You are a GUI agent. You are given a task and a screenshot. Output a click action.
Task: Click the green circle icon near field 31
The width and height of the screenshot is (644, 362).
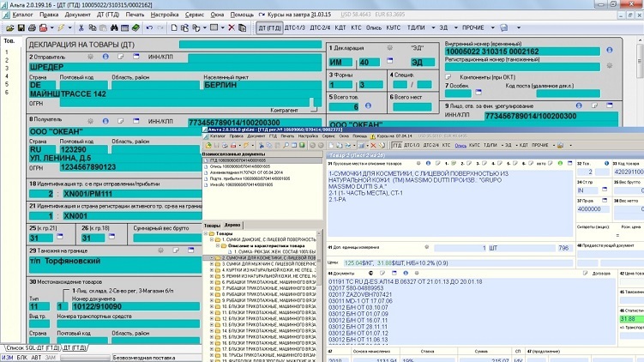coord(560,163)
